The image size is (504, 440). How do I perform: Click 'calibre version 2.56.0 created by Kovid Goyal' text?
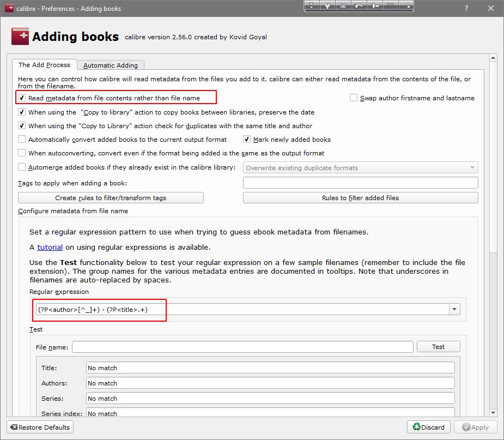point(196,37)
